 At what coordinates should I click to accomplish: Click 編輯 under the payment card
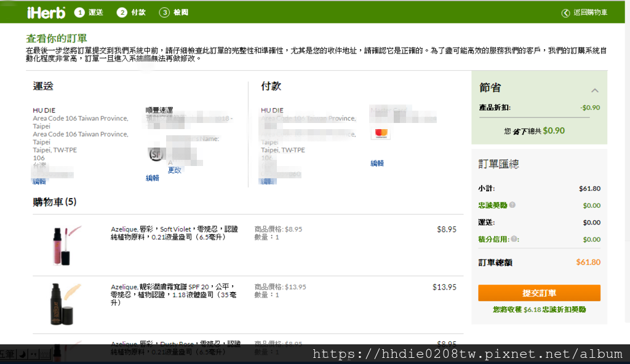click(x=377, y=163)
